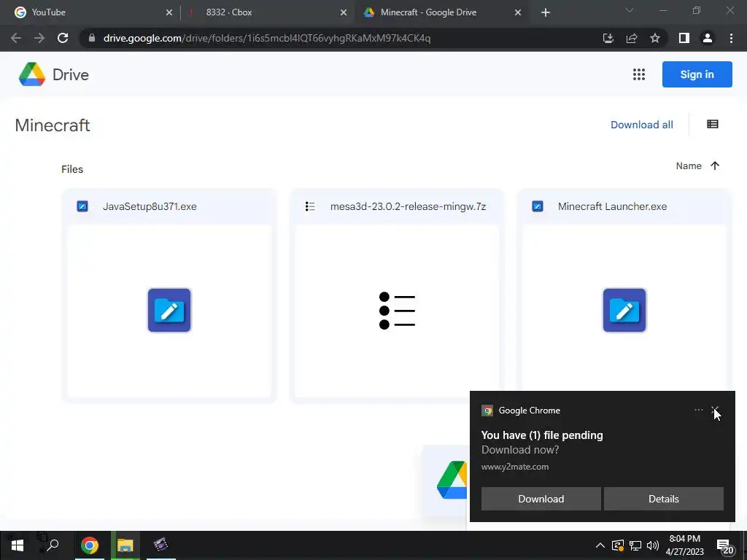Select the JavaSetup8u371.exe file name
The width and height of the screenshot is (747, 560).
point(150,206)
